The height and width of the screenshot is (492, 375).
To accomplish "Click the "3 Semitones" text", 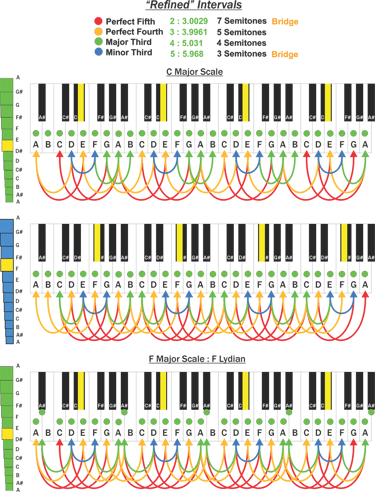I will pos(242,54).
